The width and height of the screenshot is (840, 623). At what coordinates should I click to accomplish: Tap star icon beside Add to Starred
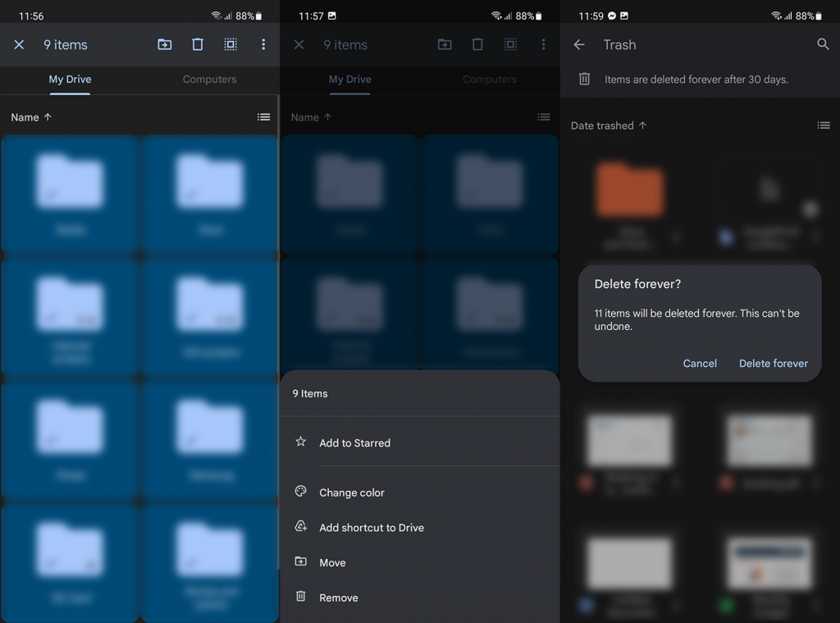coord(300,442)
